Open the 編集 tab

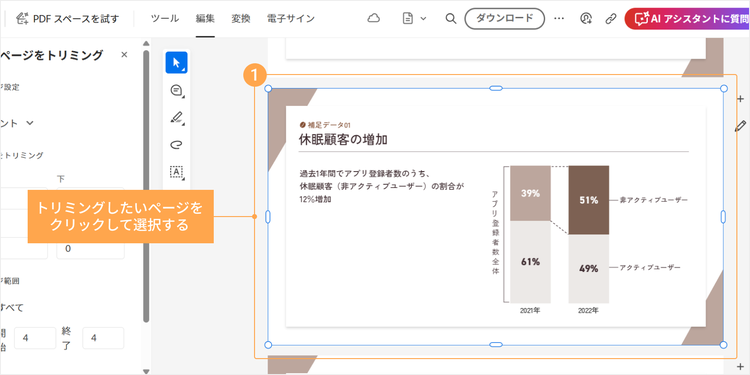205,19
